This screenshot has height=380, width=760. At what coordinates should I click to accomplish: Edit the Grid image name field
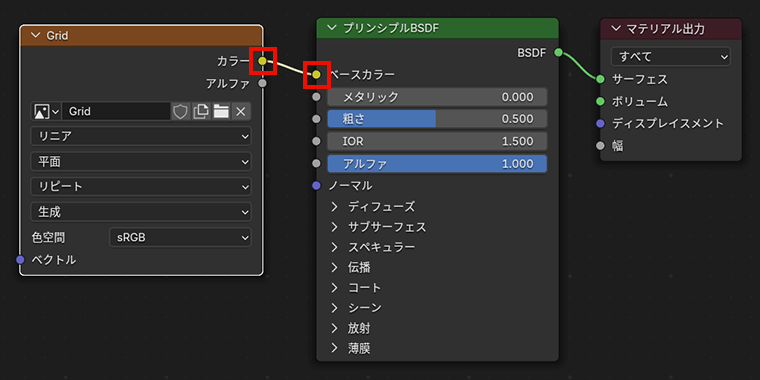[116, 111]
